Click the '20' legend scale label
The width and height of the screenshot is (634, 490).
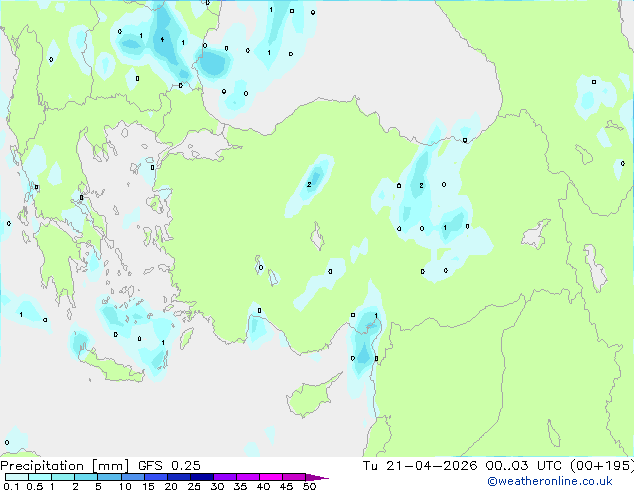(x=171, y=486)
